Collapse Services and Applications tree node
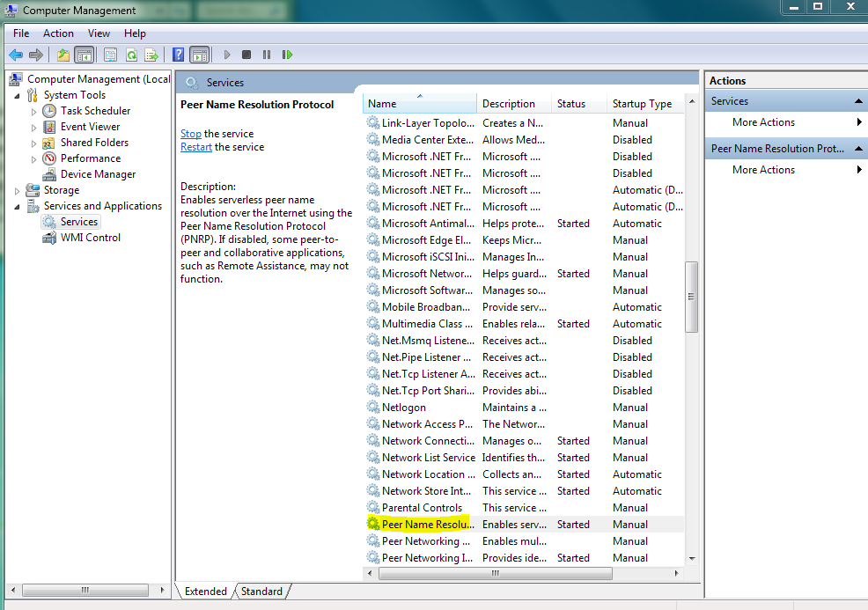The image size is (868, 610). (x=17, y=207)
